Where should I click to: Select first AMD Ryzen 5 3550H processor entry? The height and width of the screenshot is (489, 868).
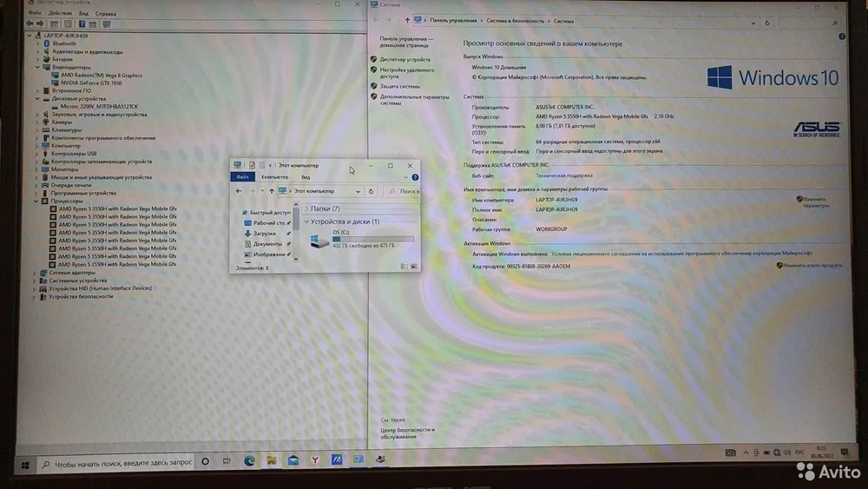click(118, 208)
